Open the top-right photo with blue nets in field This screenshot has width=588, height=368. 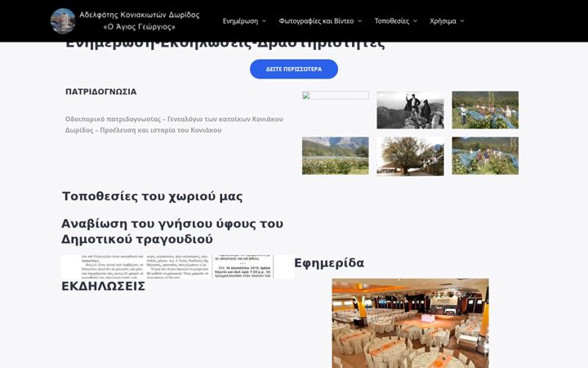(x=485, y=110)
